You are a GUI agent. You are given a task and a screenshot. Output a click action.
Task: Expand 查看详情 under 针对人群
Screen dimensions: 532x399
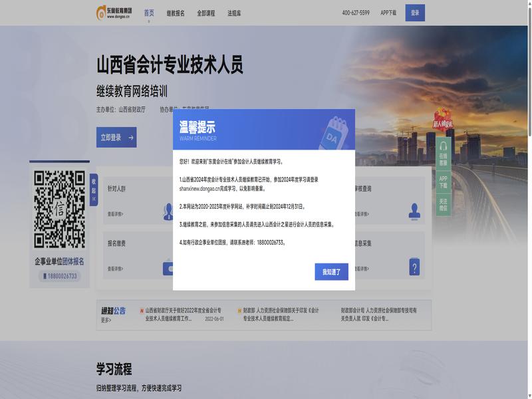click(x=115, y=214)
